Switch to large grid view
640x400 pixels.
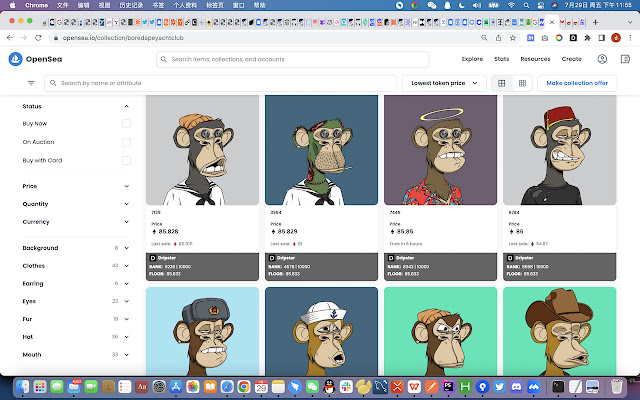tap(502, 83)
